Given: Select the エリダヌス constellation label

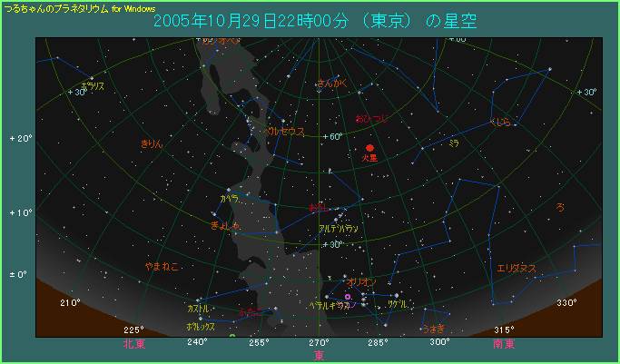Looking at the screenshot, I should (516, 268).
